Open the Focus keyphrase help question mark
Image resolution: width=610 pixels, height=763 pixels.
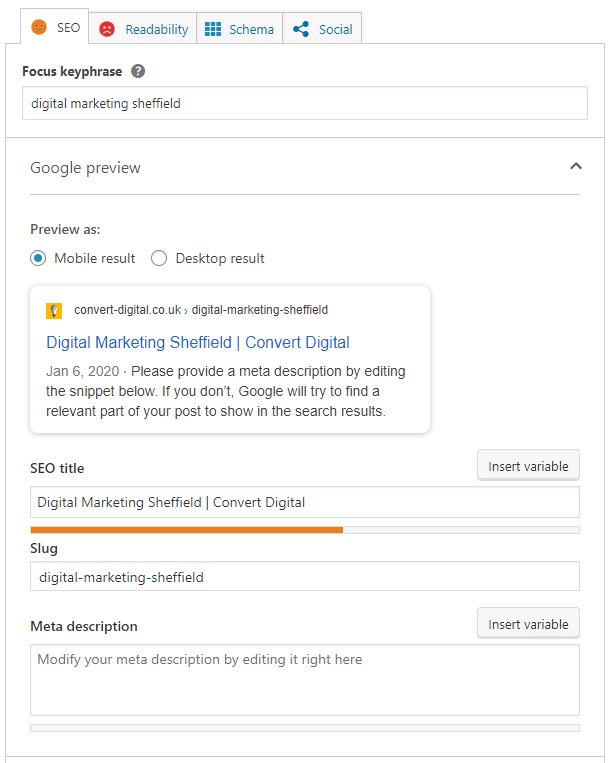click(x=138, y=71)
